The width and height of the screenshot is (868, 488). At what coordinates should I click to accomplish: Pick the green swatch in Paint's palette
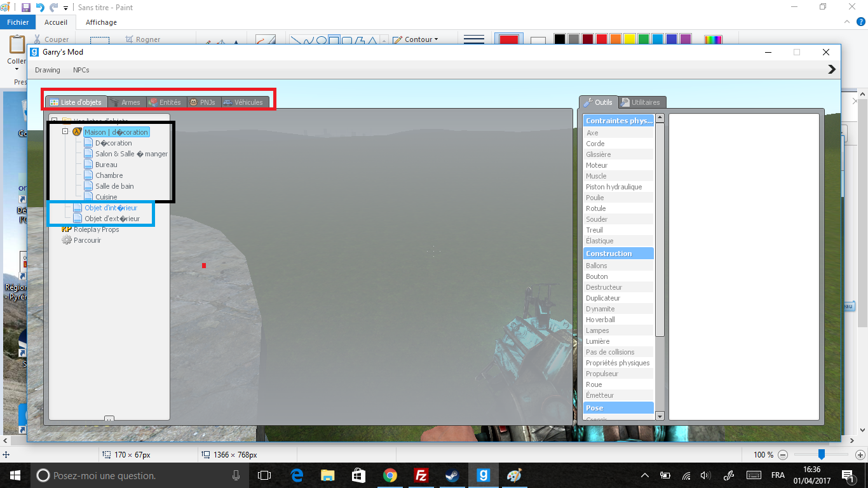tap(643, 39)
